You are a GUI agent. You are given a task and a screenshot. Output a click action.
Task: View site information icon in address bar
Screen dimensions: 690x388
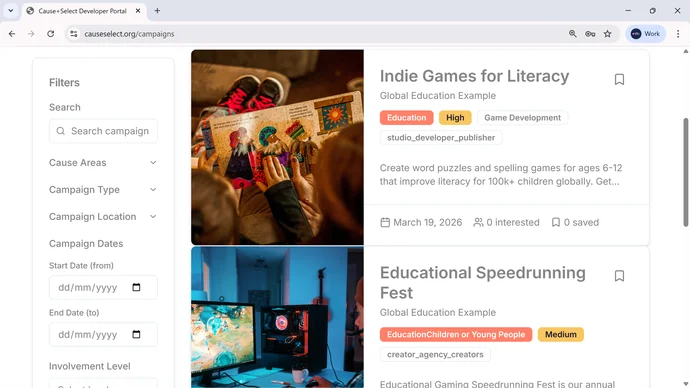[x=73, y=34]
